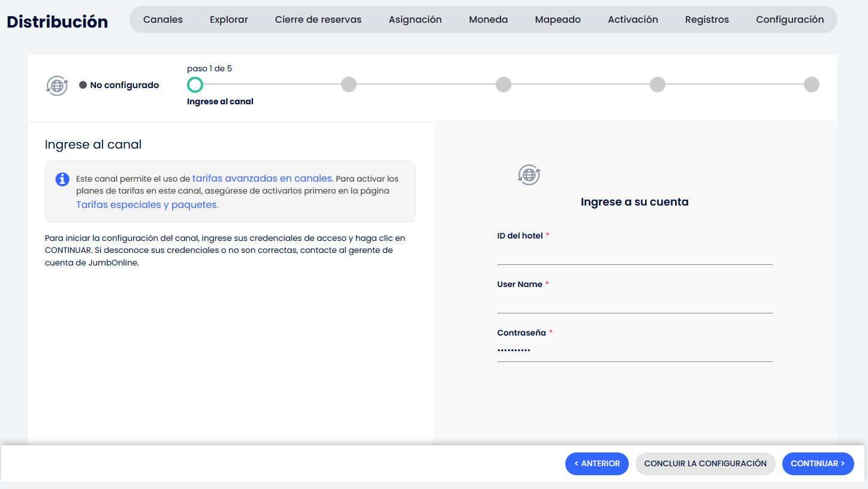Focus the ID del hotel field
868x489 pixels.
(x=634, y=254)
